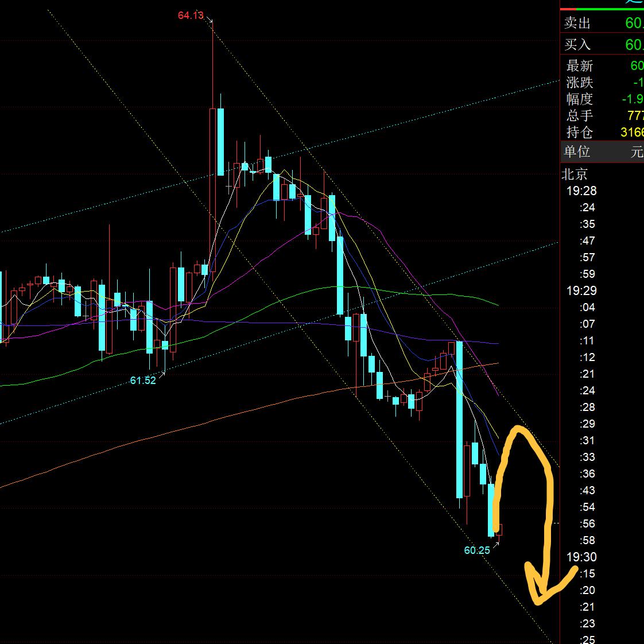Viewport: 644px width, 644px height.
Task: Select the 买入 (buy) price row
Action: [602, 44]
